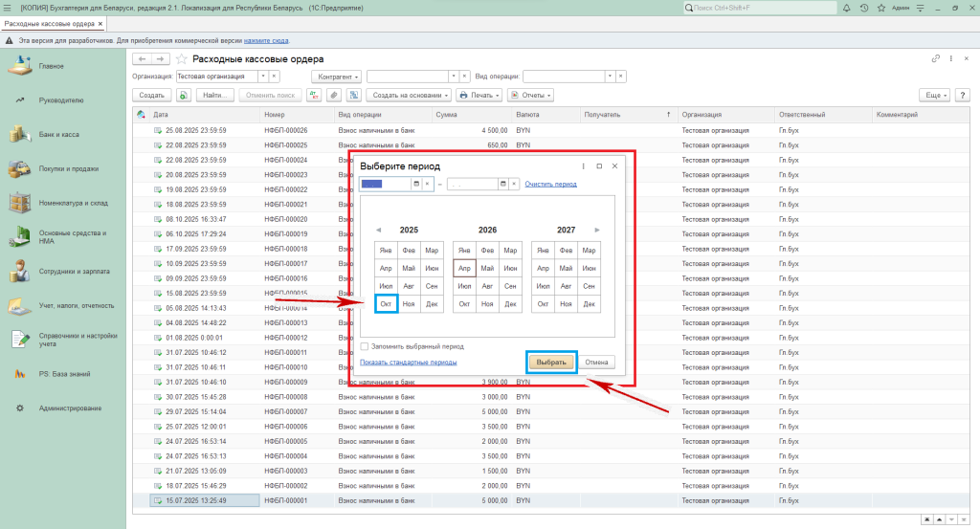980x529 pixels.
Task: Click the Дт/Кт postings icon
Action: coord(314,96)
